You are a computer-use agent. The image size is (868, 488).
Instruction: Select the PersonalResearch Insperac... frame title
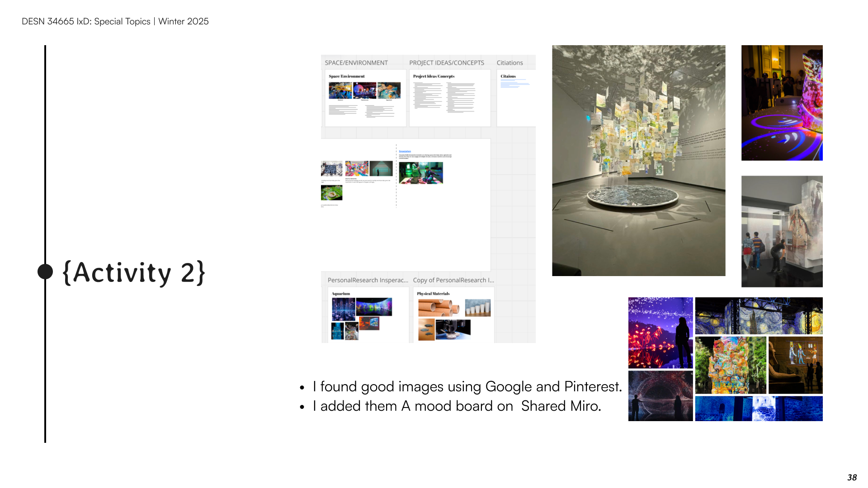pyautogui.click(x=367, y=280)
